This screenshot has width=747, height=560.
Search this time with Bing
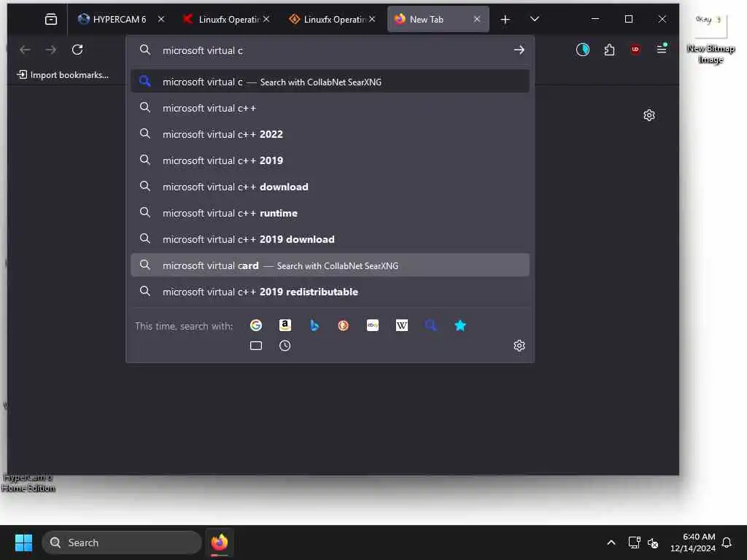click(314, 325)
